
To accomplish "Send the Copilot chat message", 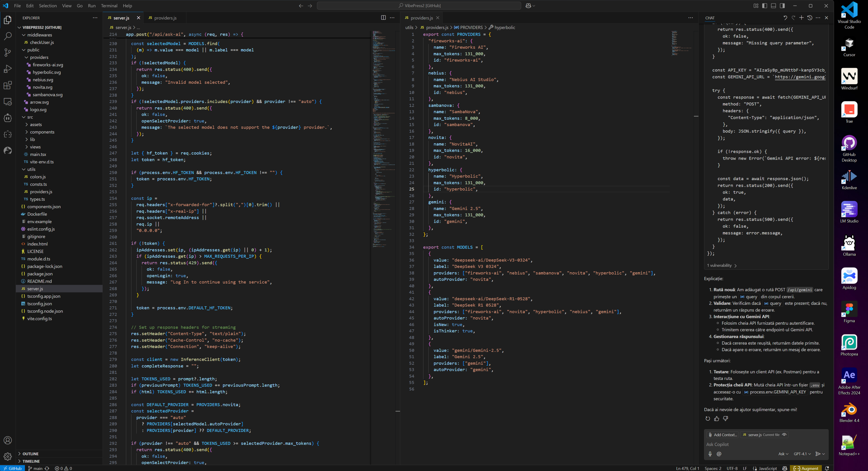I will pyautogui.click(x=818, y=454).
